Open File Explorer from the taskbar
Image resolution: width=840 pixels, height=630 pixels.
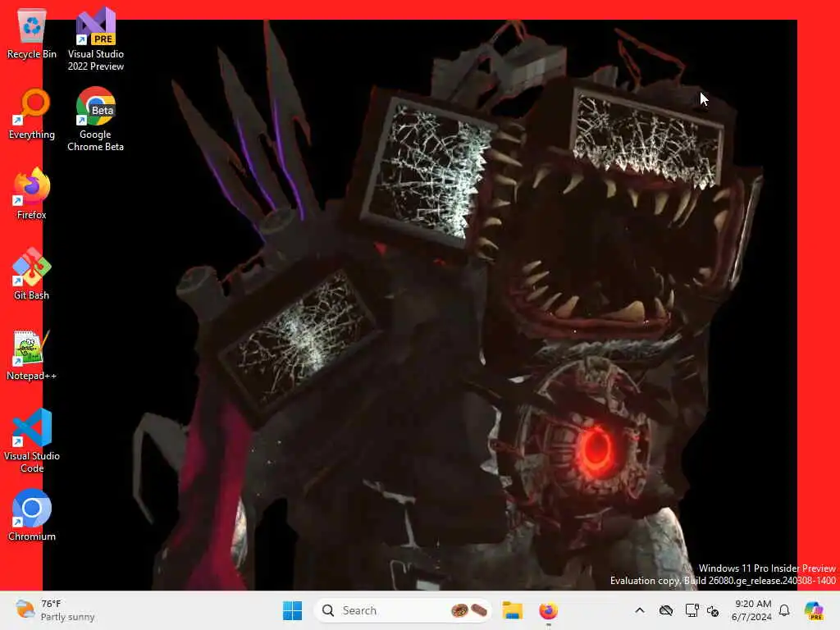(512, 610)
